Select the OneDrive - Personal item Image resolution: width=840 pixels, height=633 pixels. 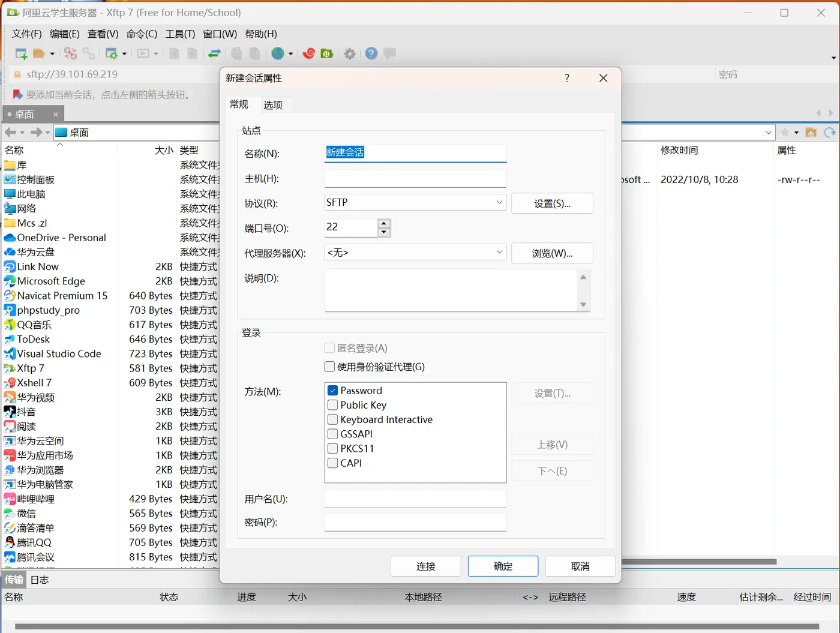(x=55, y=238)
